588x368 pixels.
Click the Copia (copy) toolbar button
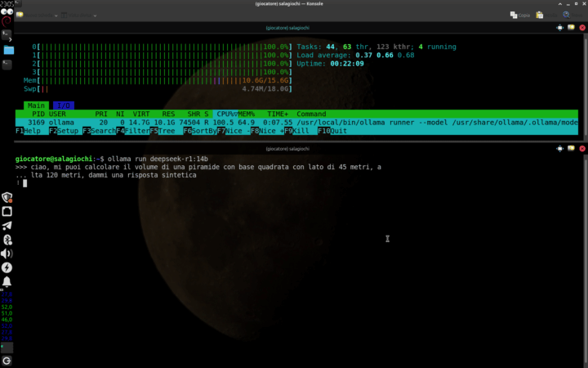pyautogui.click(x=520, y=15)
